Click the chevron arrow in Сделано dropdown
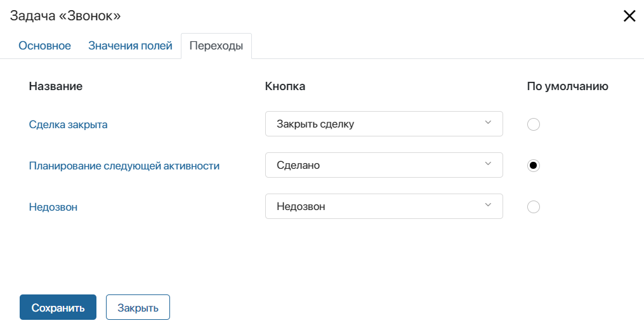The image size is (644, 323). pos(488,164)
